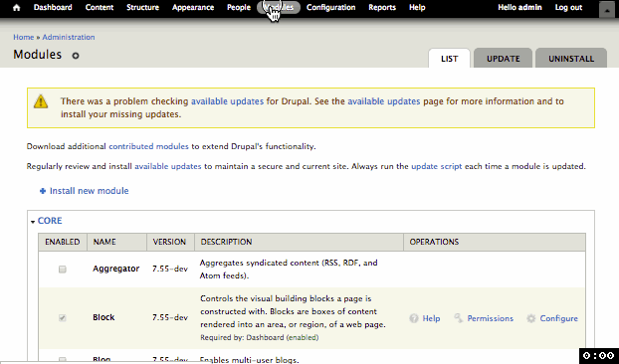Follow the Administration breadcrumb link

(69, 37)
